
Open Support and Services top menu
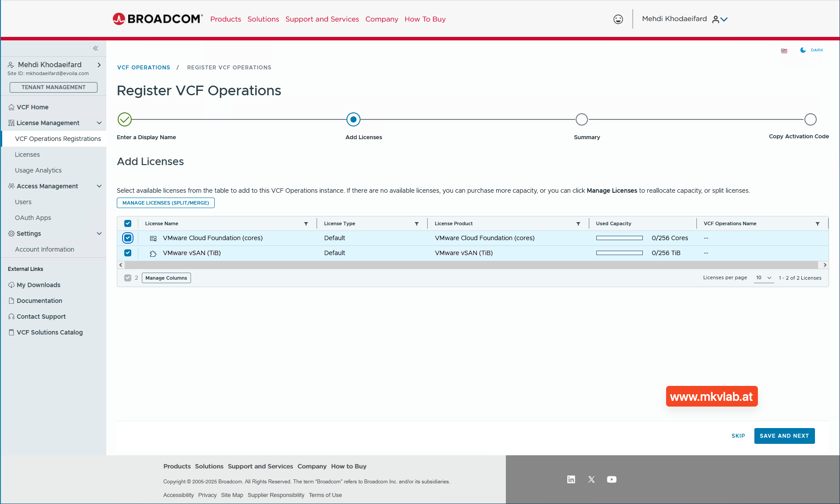pyautogui.click(x=322, y=19)
